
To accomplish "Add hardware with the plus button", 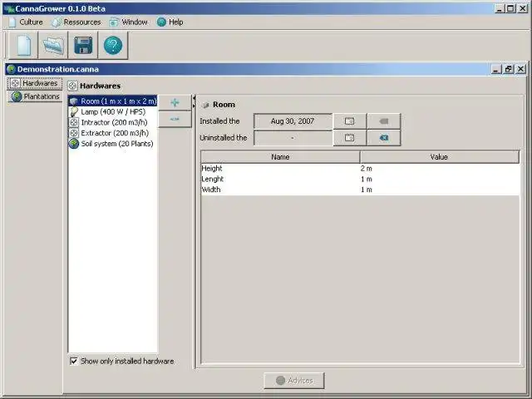I will point(175,102).
